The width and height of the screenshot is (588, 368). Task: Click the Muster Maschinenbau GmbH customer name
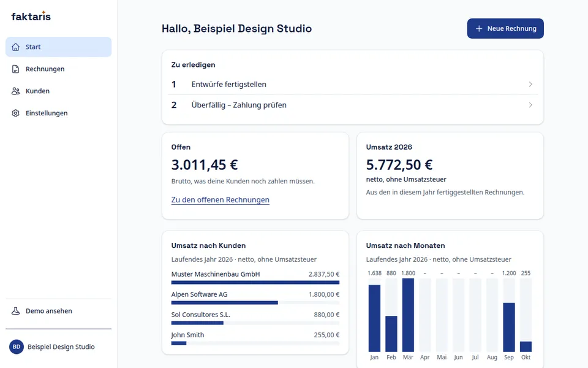point(216,274)
